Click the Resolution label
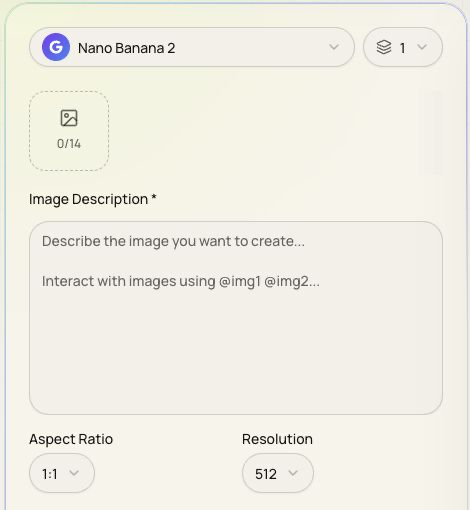The width and height of the screenshot is (470, 510). (x=277, y=439)
